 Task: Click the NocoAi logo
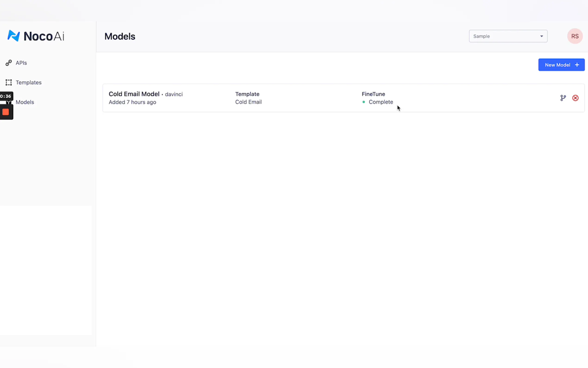pyautogui.click(x=36, y=36)
